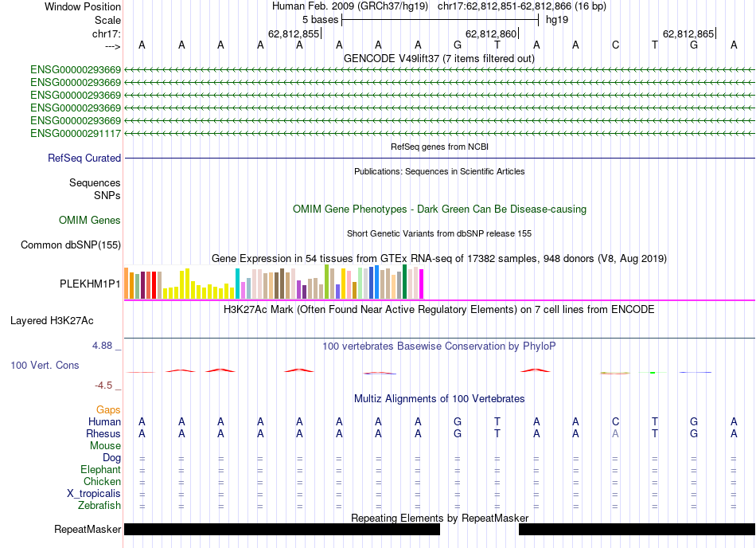Open Publications: Sequences in Scientific Articles title
Screen dimensions: 756x548
tap(439, 171)
